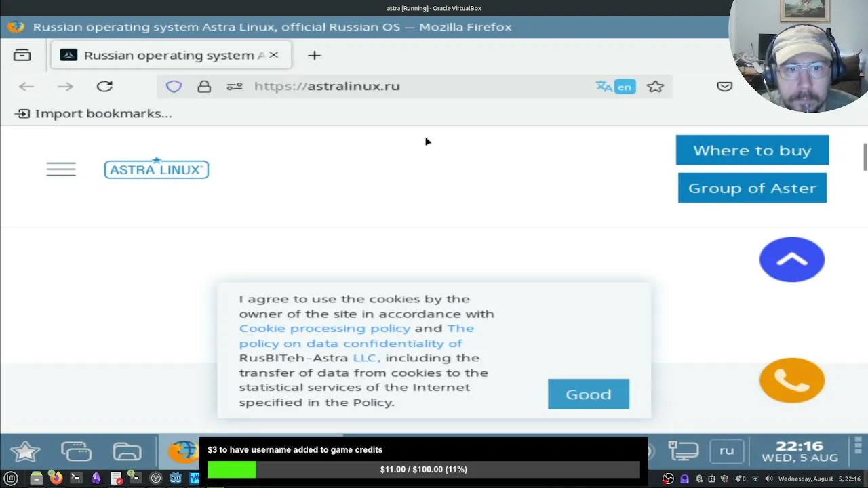Open the Group of Aster button
Image resolution: width=868 pixels, height=488 pixels.
click(x=752, y=188)
